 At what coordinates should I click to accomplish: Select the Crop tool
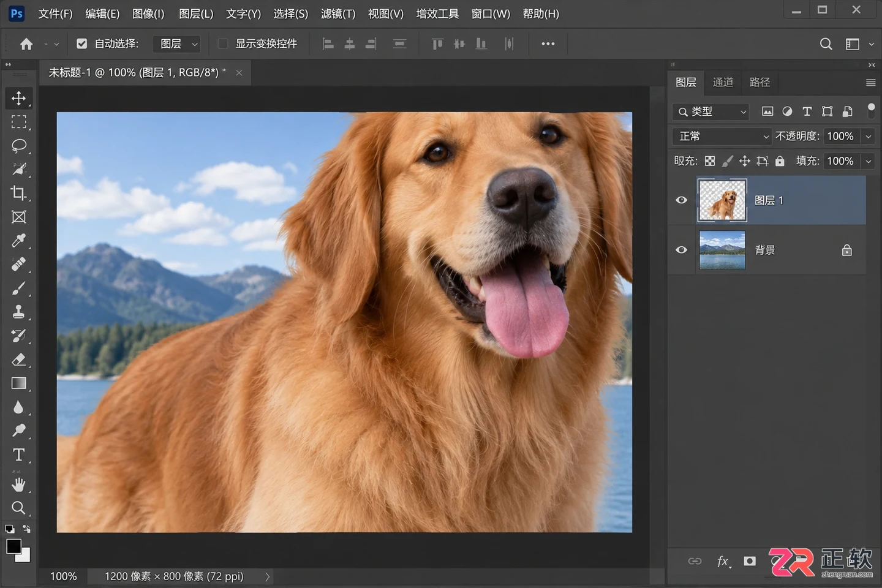[18, 193]
